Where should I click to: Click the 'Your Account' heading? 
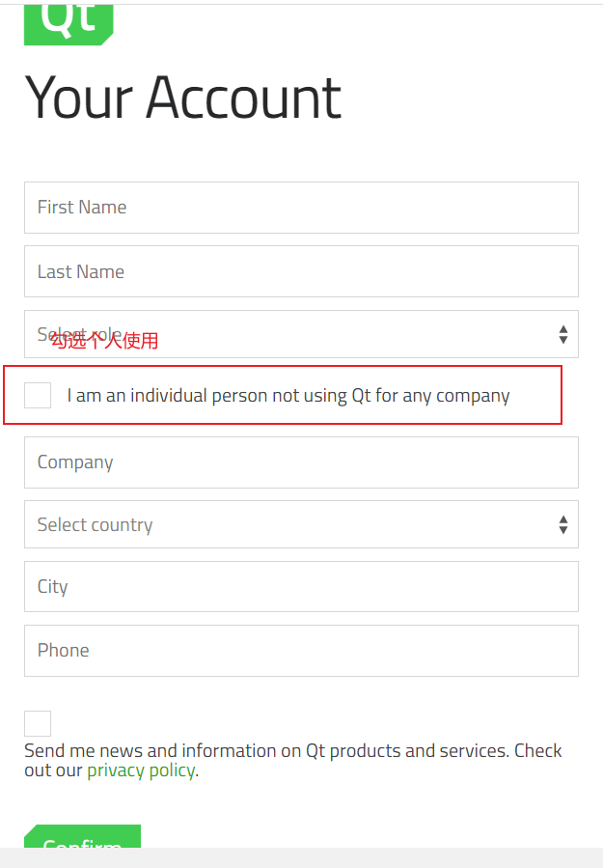183,98
